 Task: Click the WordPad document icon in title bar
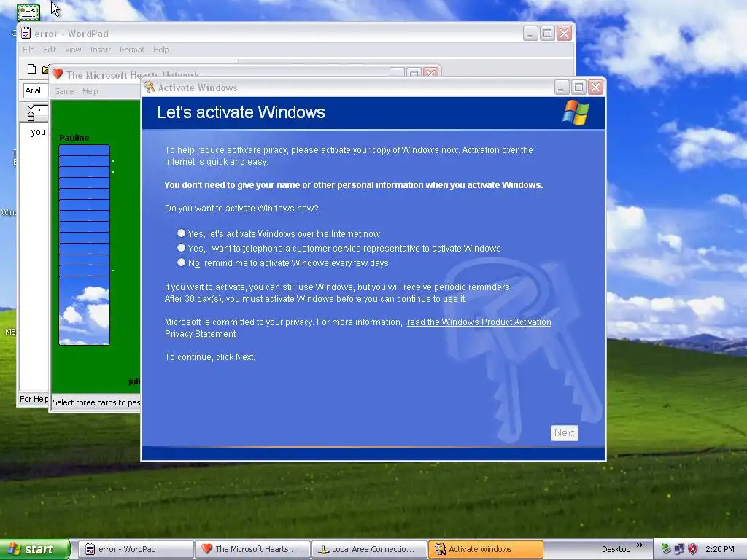click(x=26, y=34)
